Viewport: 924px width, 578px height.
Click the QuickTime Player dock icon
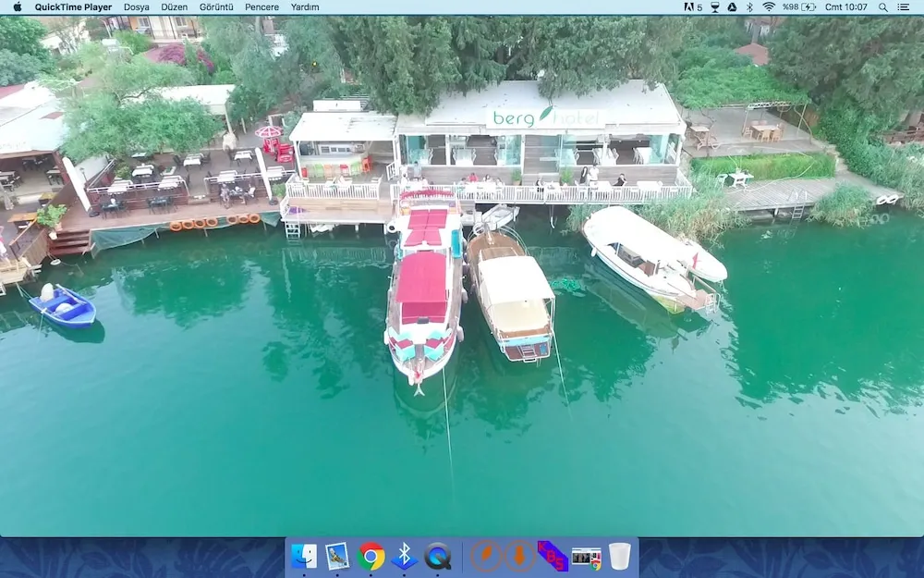(x=438, y=556)
